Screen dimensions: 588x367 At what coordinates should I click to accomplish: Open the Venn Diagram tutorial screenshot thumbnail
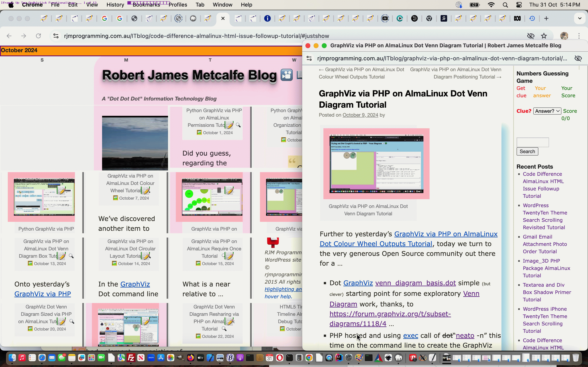pos(376,164)
